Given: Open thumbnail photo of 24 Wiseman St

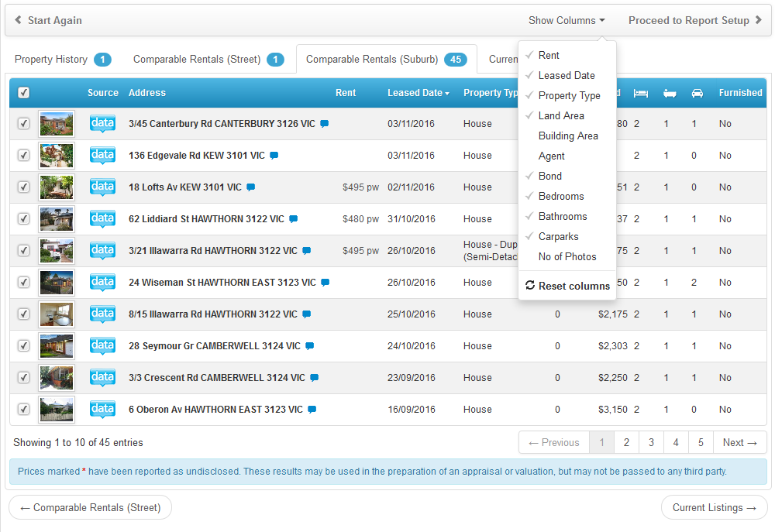Looking at the screenshot, I should click(57, 283).
